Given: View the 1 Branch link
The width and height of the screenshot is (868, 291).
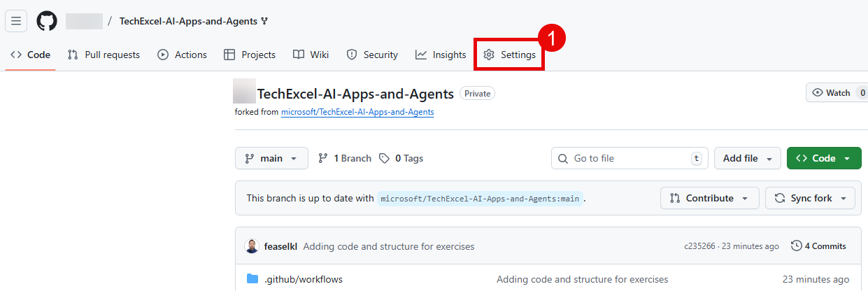Looking at the screenshot, I should point(345,158).
